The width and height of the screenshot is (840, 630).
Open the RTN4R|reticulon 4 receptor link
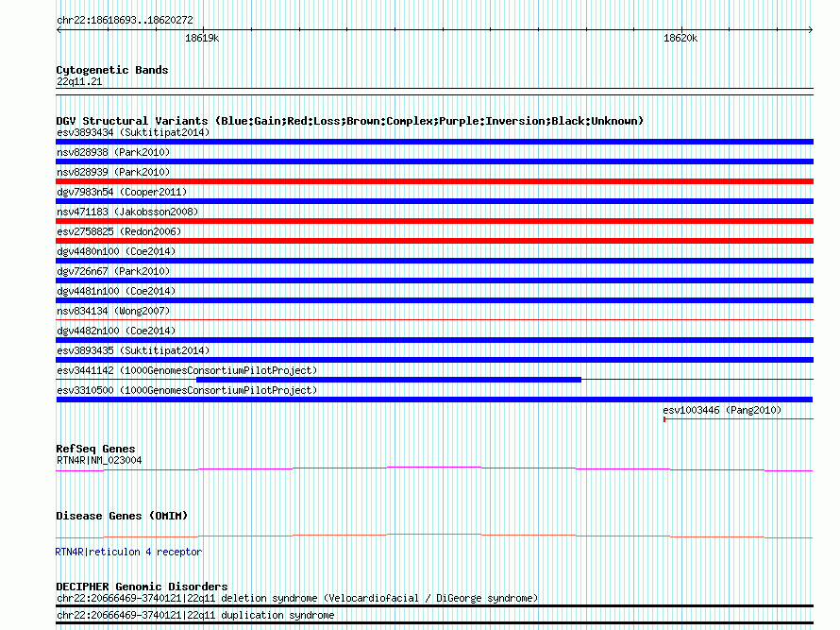(128, 552)
